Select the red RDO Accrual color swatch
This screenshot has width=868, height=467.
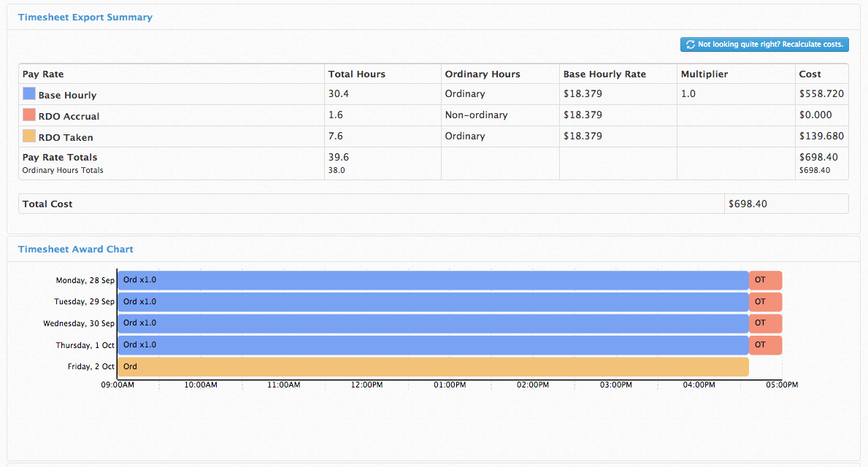tap(28, 115)
